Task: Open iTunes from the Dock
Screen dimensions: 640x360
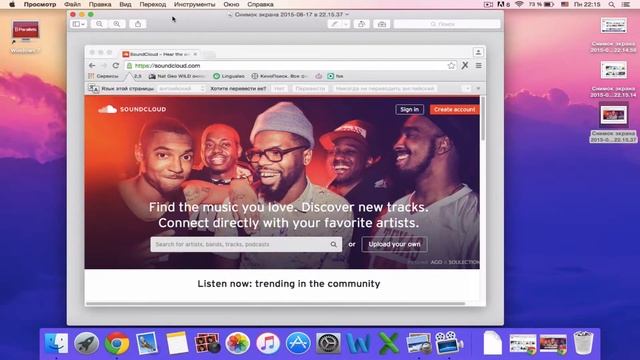Action: (x=268, y=343)
